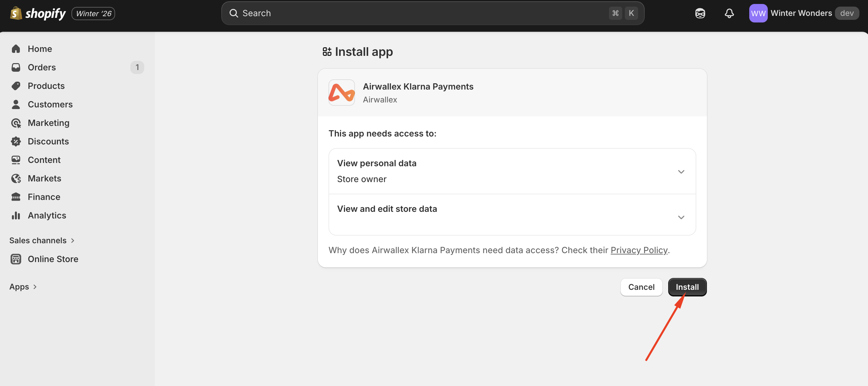Open the notifications bell

click(729, 14)
